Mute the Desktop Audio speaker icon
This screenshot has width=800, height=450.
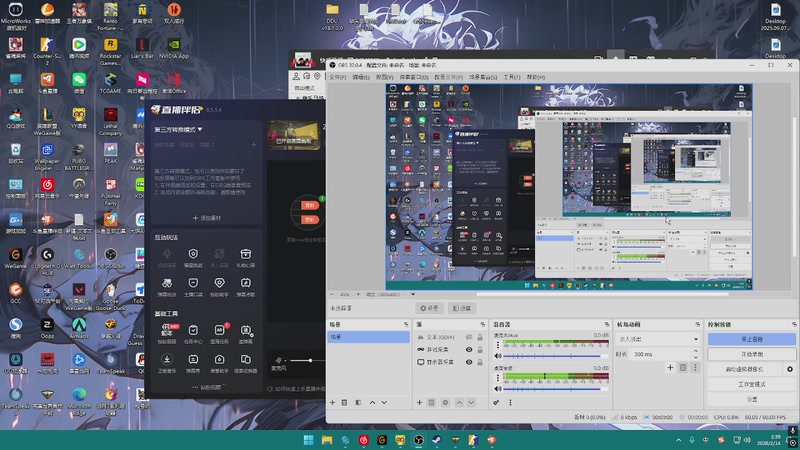pos(498,389)
